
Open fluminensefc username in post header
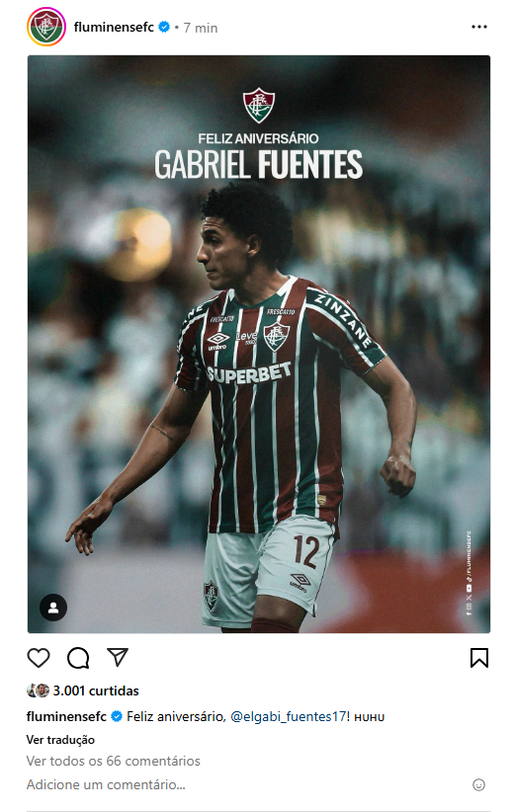click(x=114, y=27)
